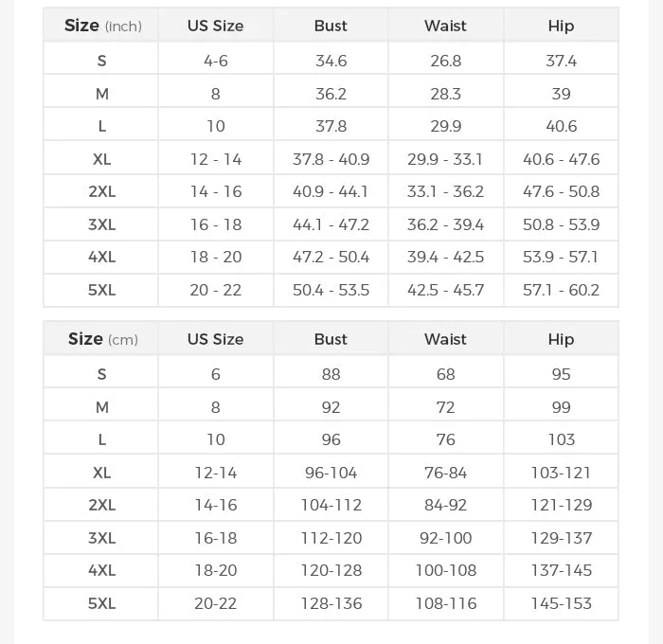Click the 145-153 hip range cell

tap(561, 603)
